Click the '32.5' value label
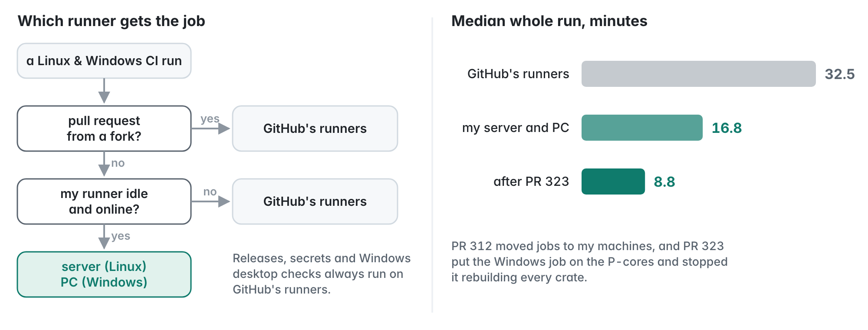 tap(840, 74)
